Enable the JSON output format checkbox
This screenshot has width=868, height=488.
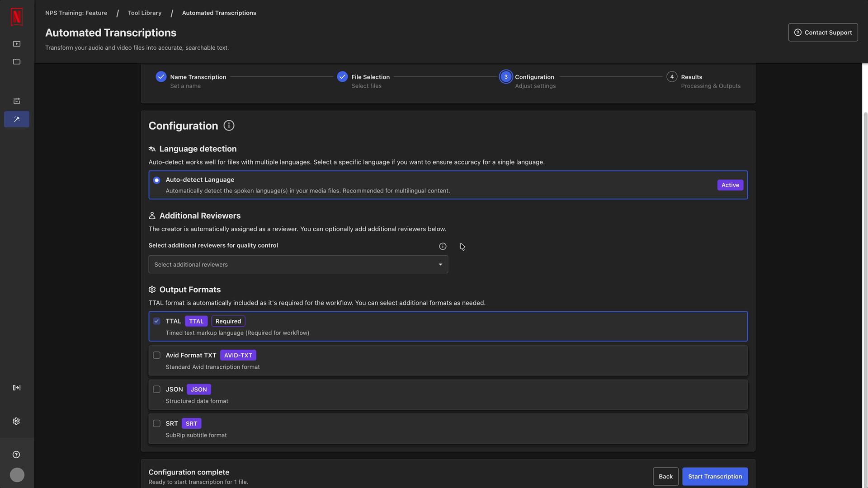pyautogui.click(x=157, y=389)
